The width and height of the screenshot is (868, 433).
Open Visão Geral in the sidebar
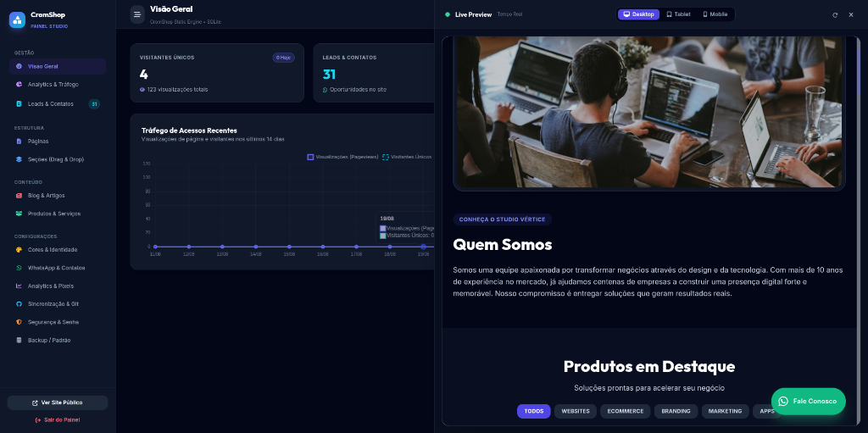click(x=58, y=66)
